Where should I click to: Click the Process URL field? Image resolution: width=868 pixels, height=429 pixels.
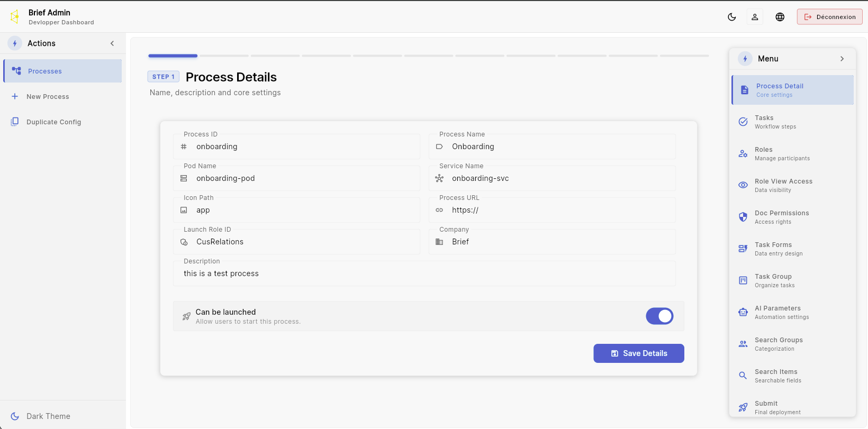tap(552, 210)
